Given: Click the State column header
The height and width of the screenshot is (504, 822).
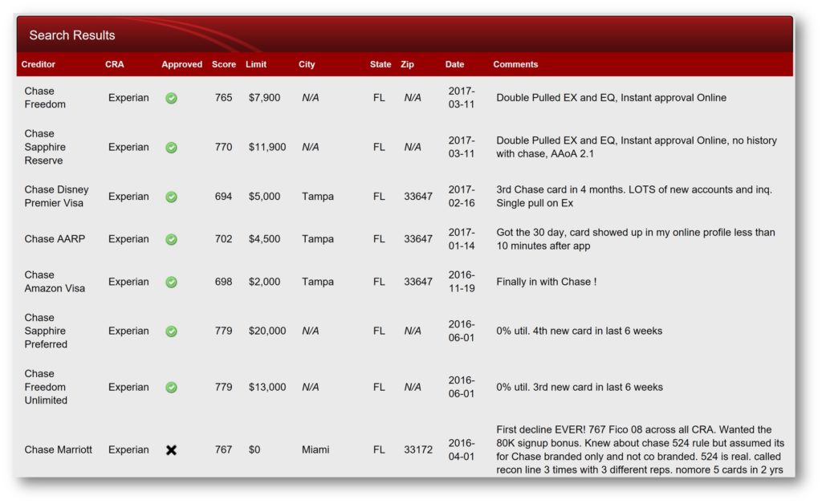Looking at the screenshot, I should tap(380, 64).
